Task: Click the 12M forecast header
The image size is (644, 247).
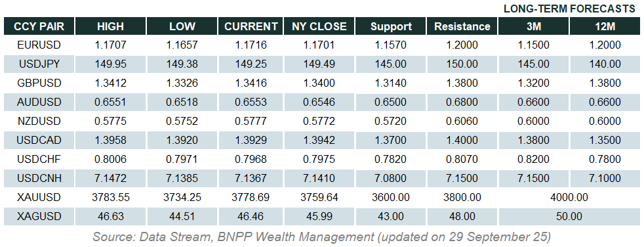Action: click(x=605, y=26)
